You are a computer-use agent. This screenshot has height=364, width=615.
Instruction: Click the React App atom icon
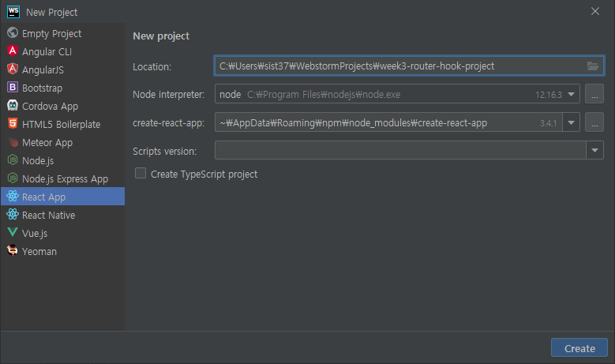tap(13, 196)
